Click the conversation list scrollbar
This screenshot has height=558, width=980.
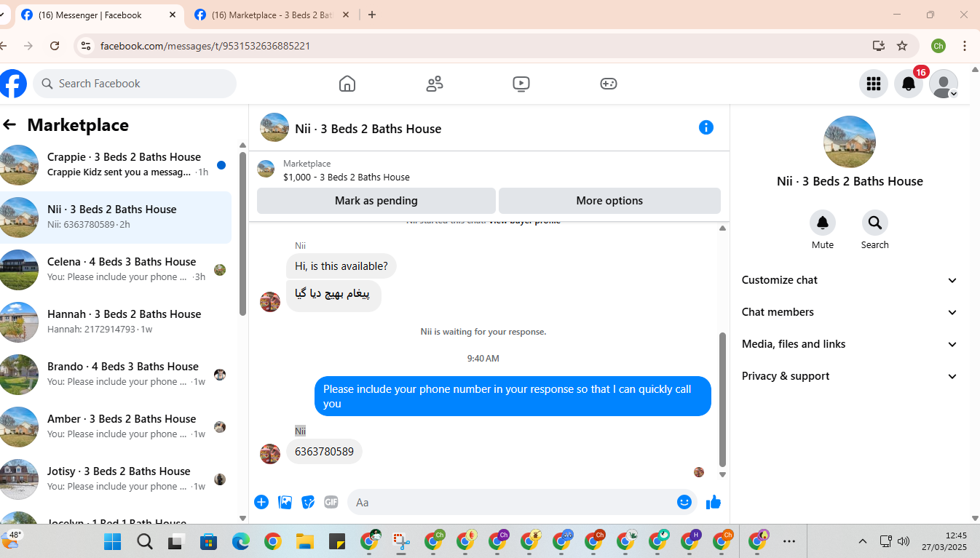tap(242, 233)
